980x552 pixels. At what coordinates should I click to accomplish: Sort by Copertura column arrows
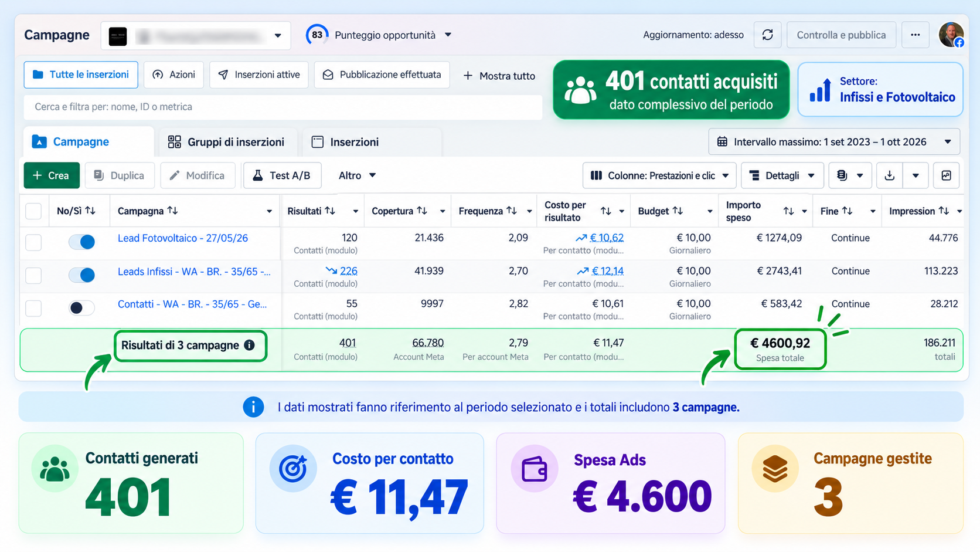pos(422,211)
